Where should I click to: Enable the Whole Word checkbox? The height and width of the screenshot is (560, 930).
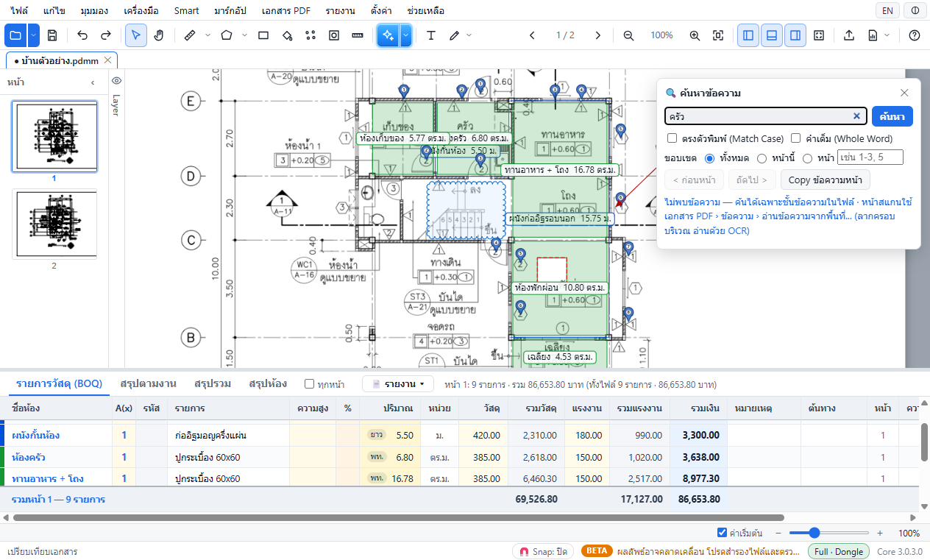click(x=795, y=138)
